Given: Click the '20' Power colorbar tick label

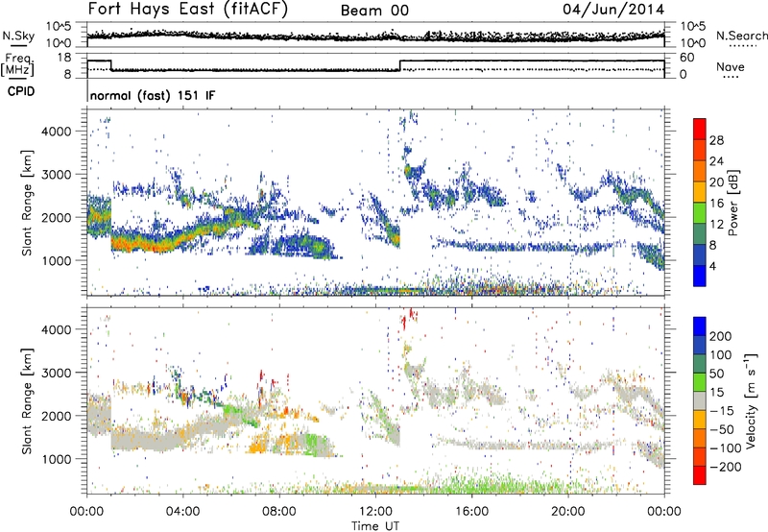Looking at the screenshot, I should click(716, 182).
